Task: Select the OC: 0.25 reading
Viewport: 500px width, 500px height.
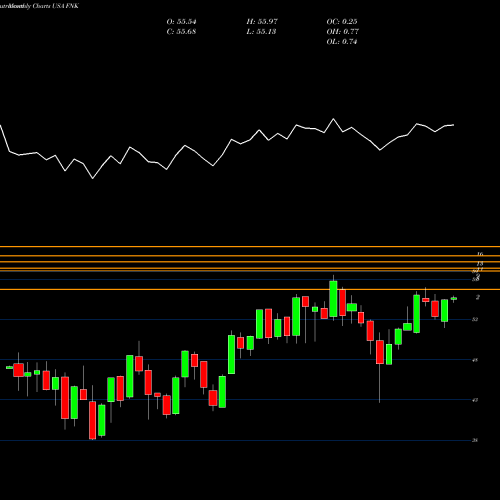Action: (x=342, y=22)
